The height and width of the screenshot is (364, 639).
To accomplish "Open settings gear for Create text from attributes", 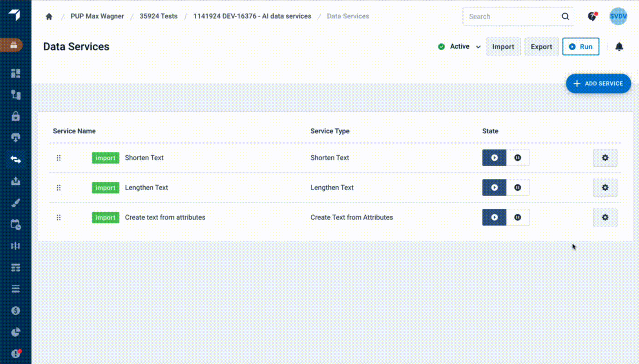I will point(605,217).
